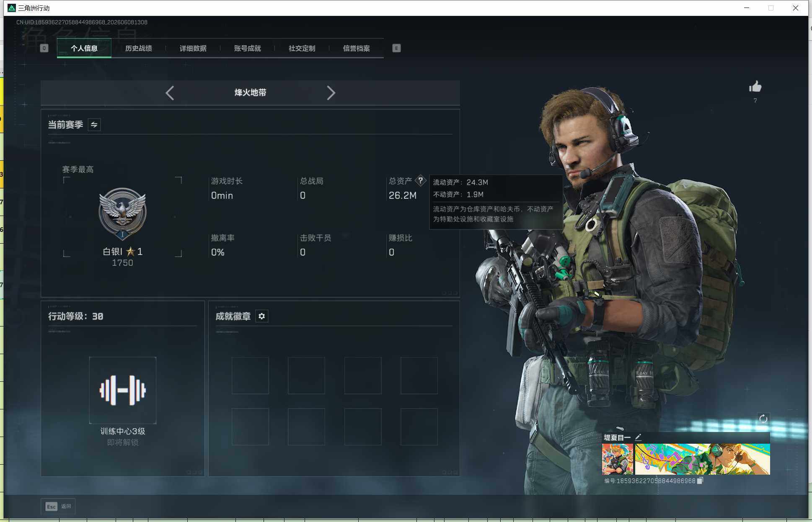This screenshot has height=522, width=812.
Task: Click the 流动资产：24.3M tooltip line
Action: click(x=460, y=183)
